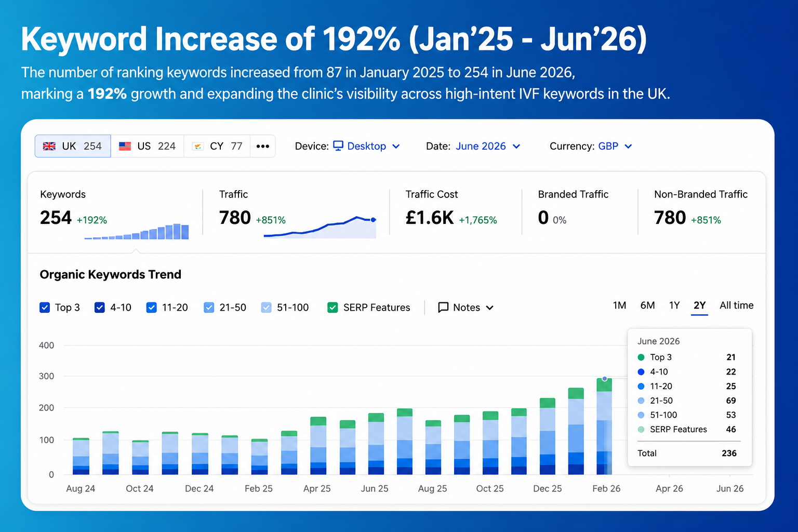Click the +192% keyword growth value

coord(92,220)
